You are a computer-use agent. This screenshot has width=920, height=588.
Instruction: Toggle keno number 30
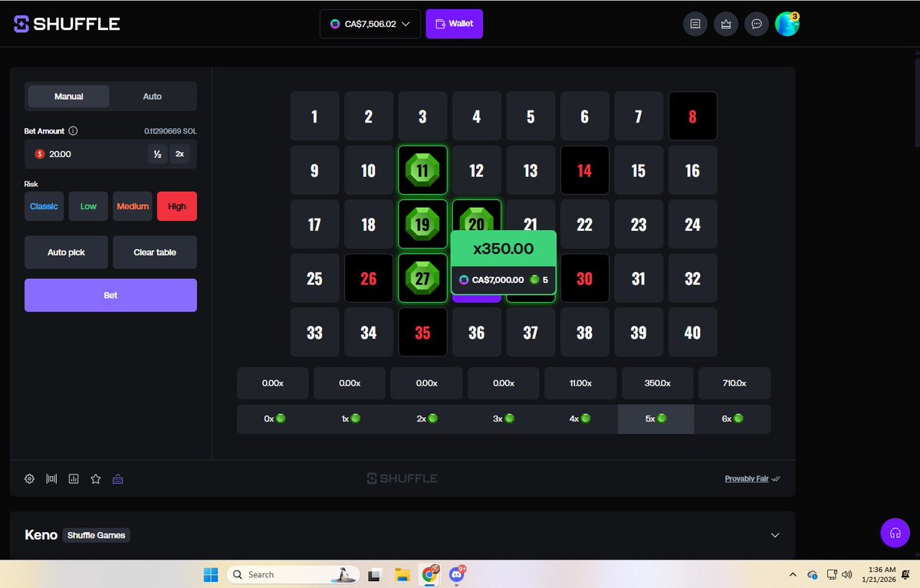[584, 278]
